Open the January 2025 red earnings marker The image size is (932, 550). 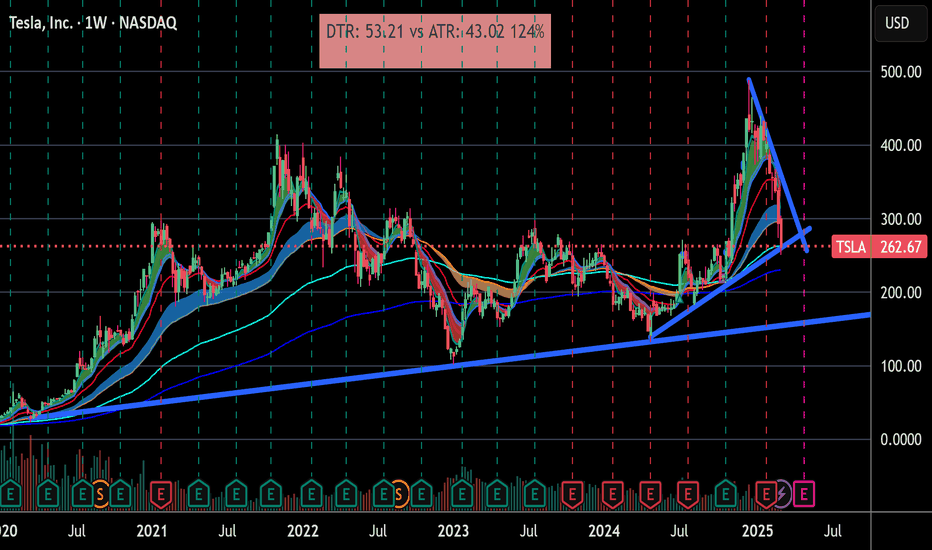coord(766,494)
